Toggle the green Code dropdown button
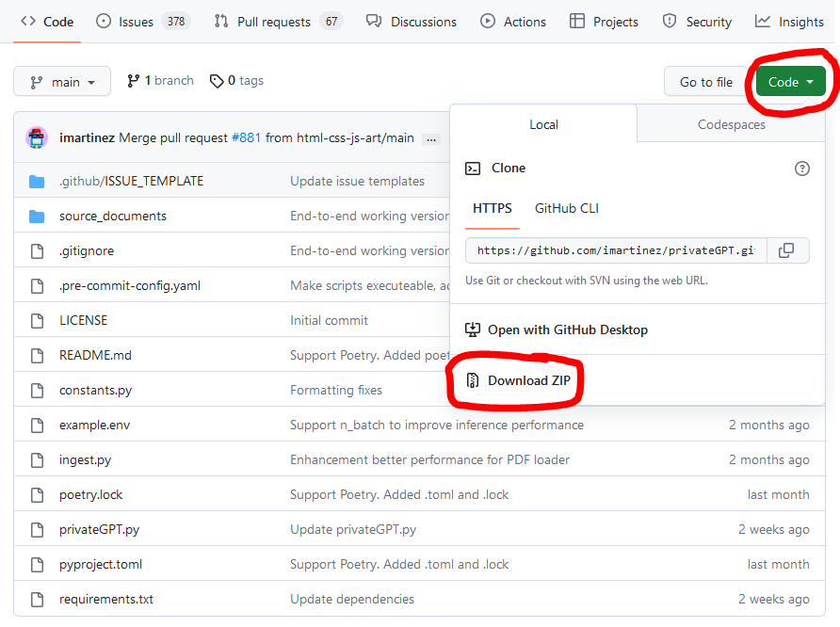Image resolution: width=840 pixels, height=627 pixels. pos(790,82)
